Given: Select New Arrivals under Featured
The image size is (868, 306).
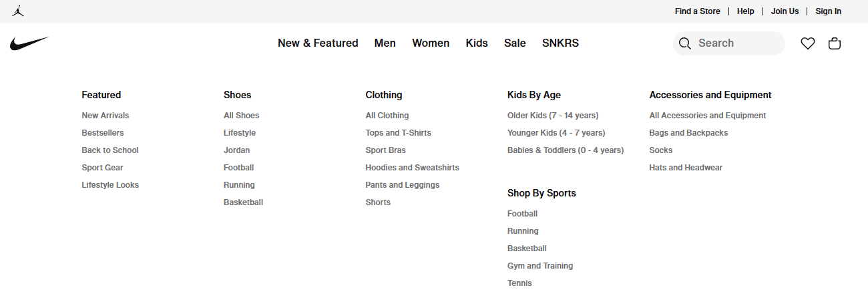Looking at the screenshot, I should click(105, 116).
